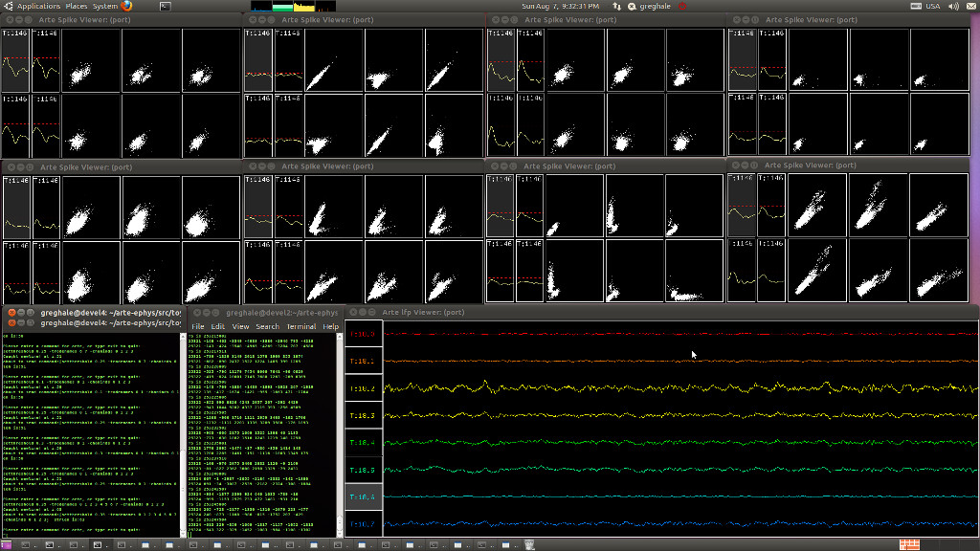Open the system monitor graph applet
This screenshot has width=980, height=551.
[x=293, y=7]
